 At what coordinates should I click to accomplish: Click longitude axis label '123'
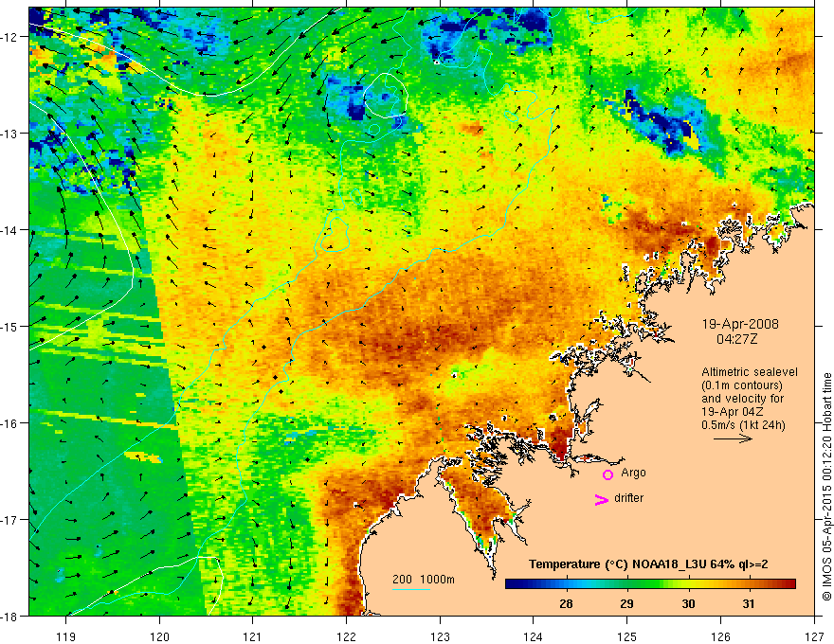point(440,637)
